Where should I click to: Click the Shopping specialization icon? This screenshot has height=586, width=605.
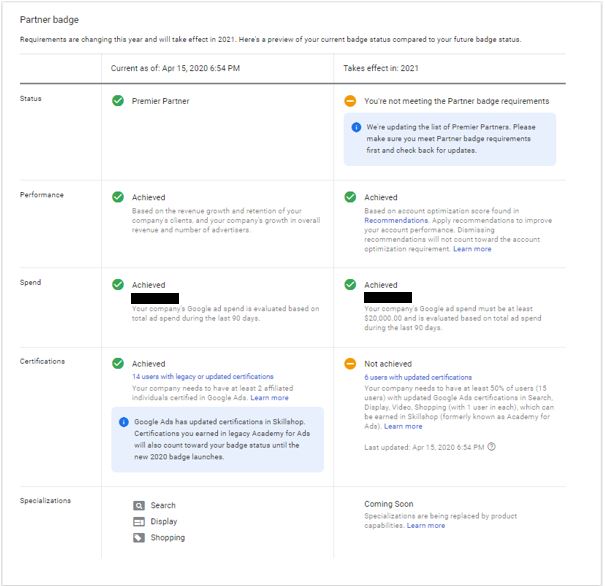tap(139, 537)
